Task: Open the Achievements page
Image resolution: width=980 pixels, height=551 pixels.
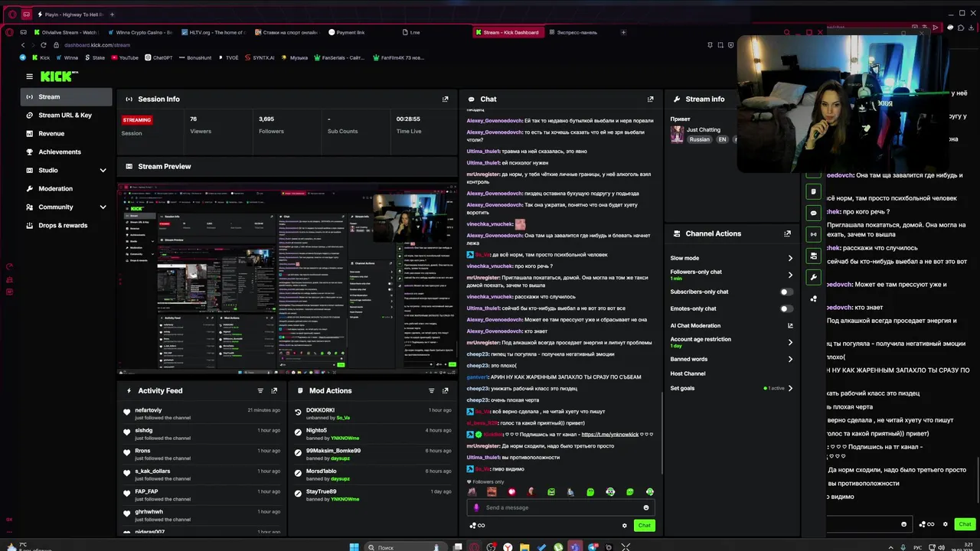Action: 67,152
